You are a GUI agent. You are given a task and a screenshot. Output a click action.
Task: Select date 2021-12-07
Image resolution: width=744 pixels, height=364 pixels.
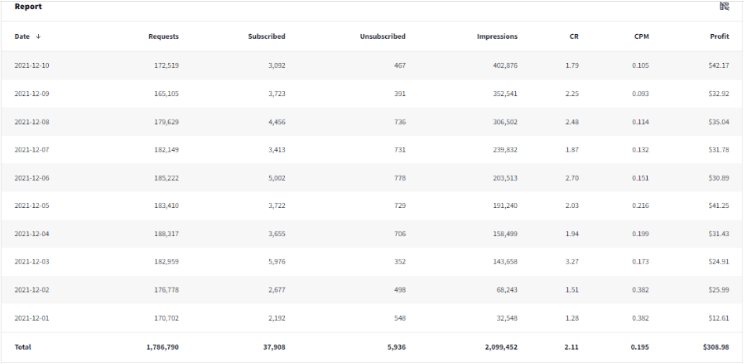pyautogui.click(x=32, y=149)
